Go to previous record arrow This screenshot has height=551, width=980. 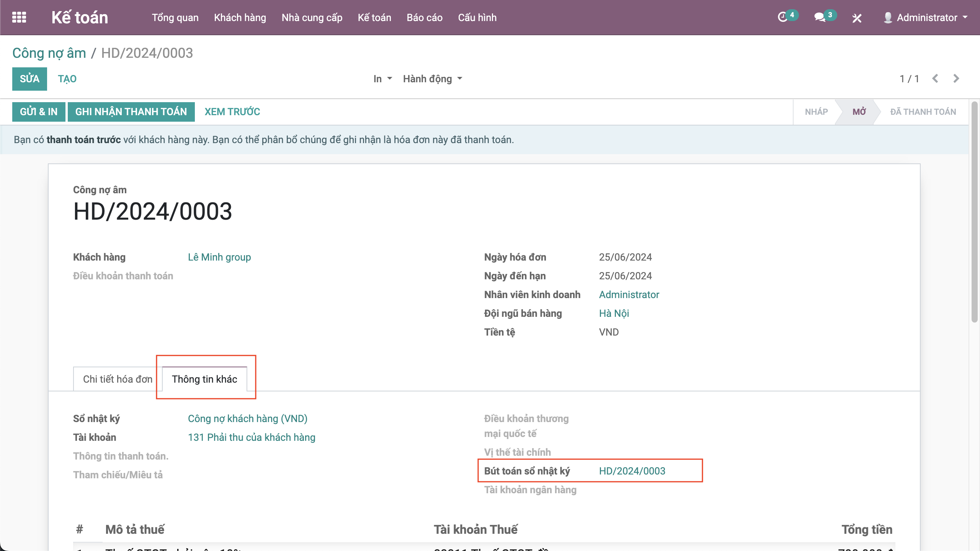tap(935, 79)
